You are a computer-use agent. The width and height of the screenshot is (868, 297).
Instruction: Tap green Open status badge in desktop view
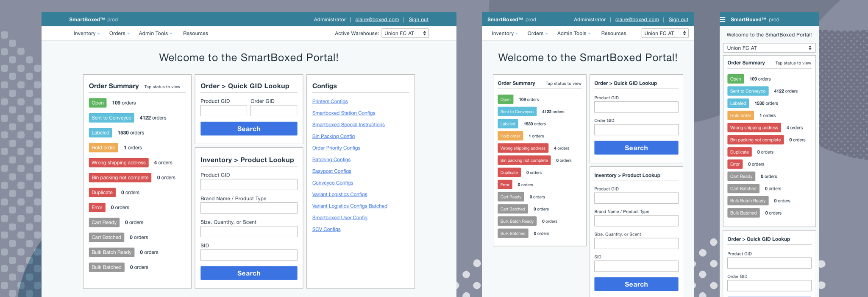pos(97,103)
